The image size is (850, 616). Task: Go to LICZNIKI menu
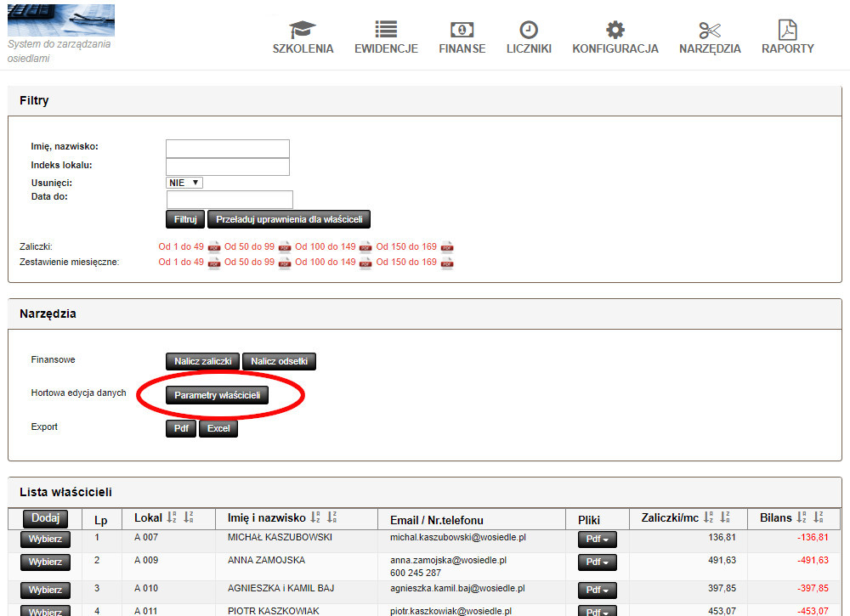click(x=529, y=48)
